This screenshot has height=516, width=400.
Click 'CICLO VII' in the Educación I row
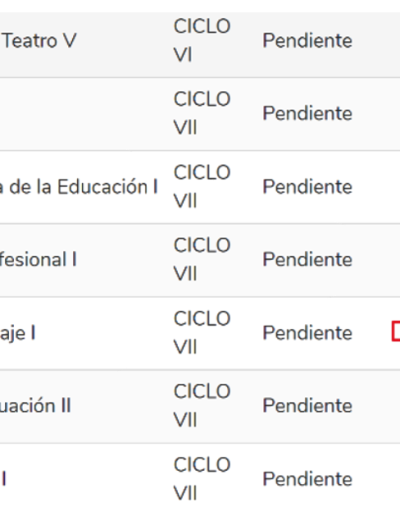pos(202,186)
